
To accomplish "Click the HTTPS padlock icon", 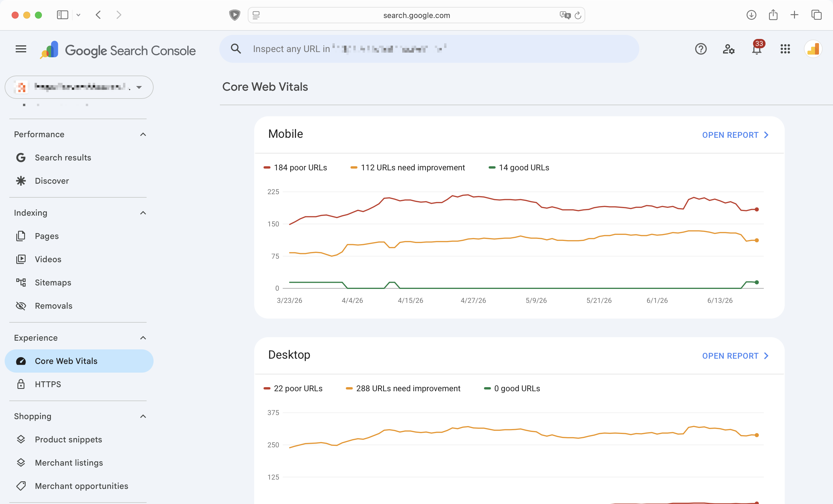I will (x=21, y=384).
